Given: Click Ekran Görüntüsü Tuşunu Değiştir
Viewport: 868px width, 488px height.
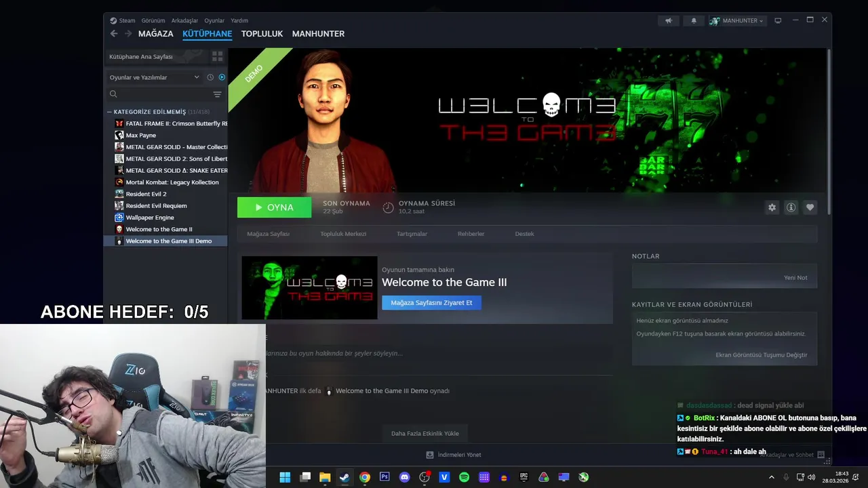Looking at the screenshot, I should pos(762,355).
